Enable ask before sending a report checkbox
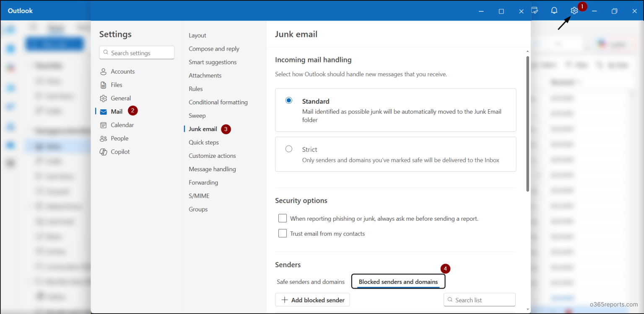Screen dimensions: 644x314 283,219
